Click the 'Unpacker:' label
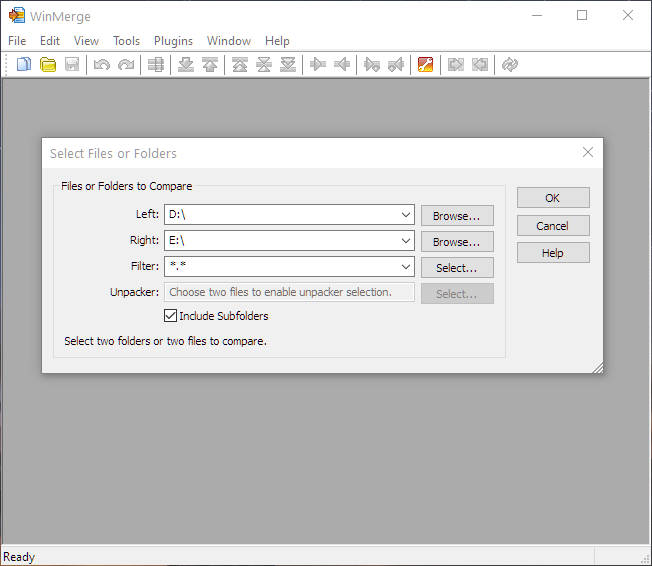This screenshot has height=566, width=652. [x=134, y=292]
